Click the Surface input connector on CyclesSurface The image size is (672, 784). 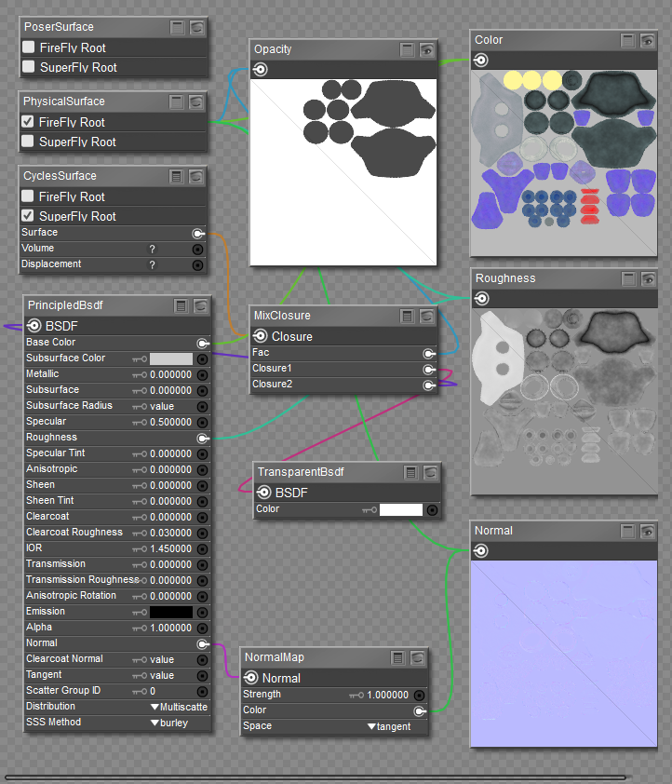pos(197,234)
